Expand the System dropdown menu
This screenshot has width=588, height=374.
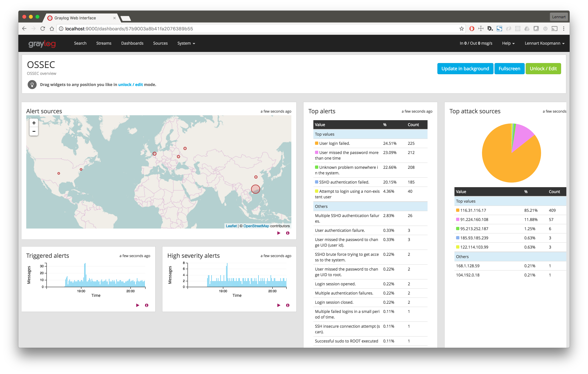coord(186,43)
